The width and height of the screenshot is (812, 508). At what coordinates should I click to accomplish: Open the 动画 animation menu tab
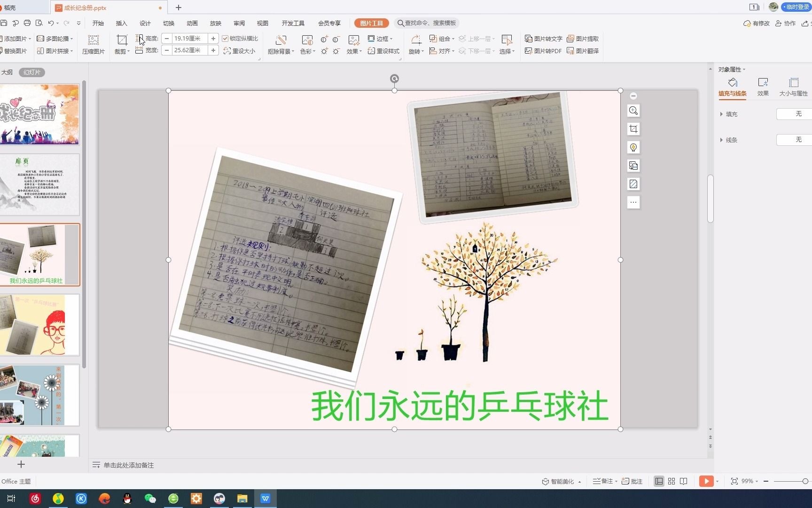tap(192, 23)
